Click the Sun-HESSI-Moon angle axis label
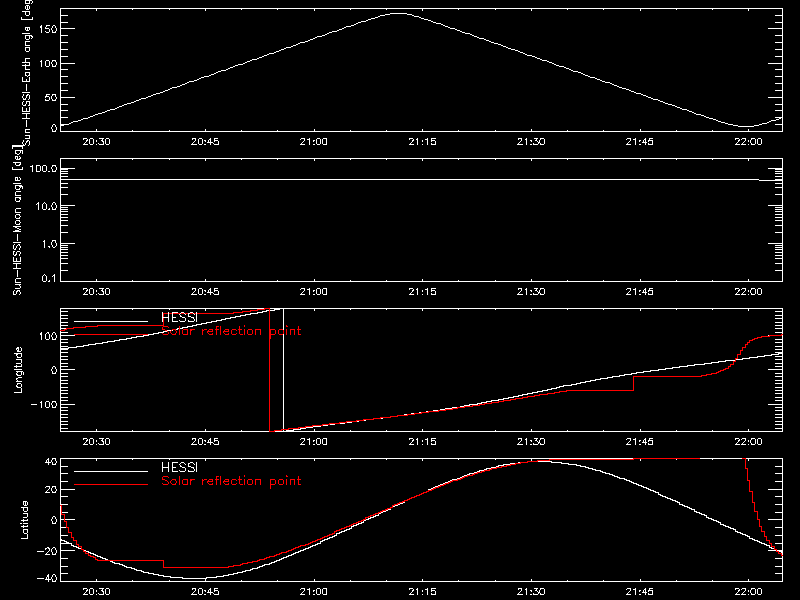This screenshot has width=800, height=600. (x=17, y=219)
